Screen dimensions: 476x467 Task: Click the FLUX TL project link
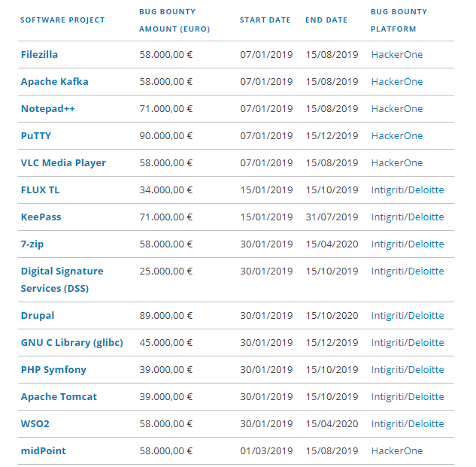click(40, 190)
